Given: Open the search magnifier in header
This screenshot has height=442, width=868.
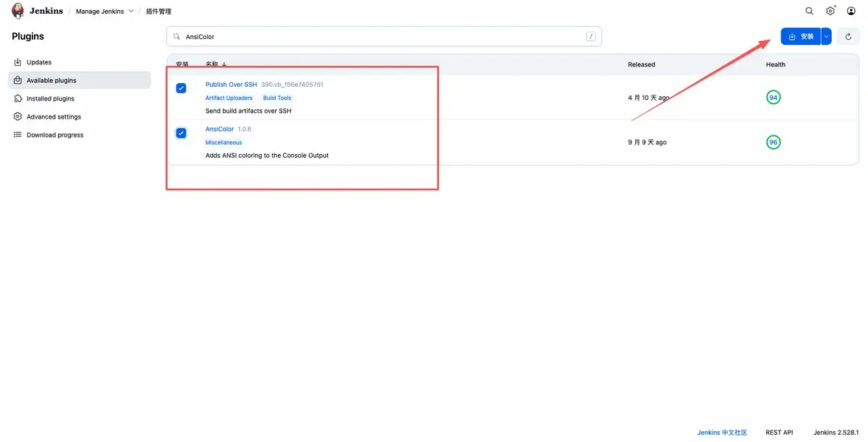Looking at the screenshot, I should click(809, 11).
